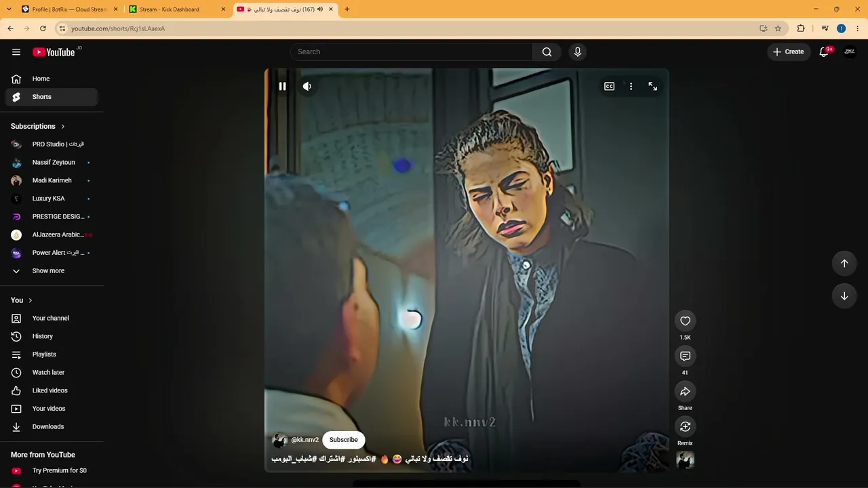868x488 pixels.
Task: Open the Madi Karimeh channel
Action: [52, 180]
